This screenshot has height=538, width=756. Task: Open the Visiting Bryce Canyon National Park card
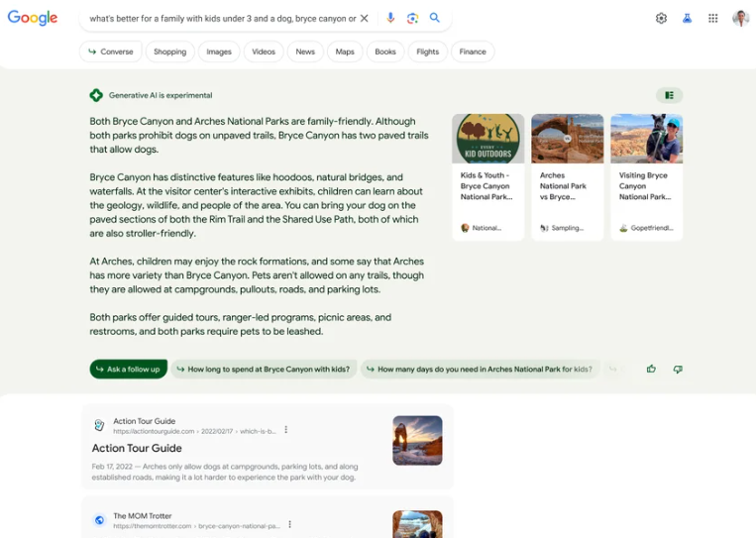click(x=647, y=177)
